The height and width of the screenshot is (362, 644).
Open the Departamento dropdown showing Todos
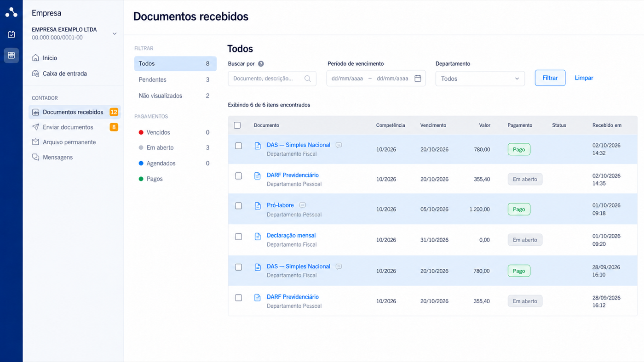(480, 79)
